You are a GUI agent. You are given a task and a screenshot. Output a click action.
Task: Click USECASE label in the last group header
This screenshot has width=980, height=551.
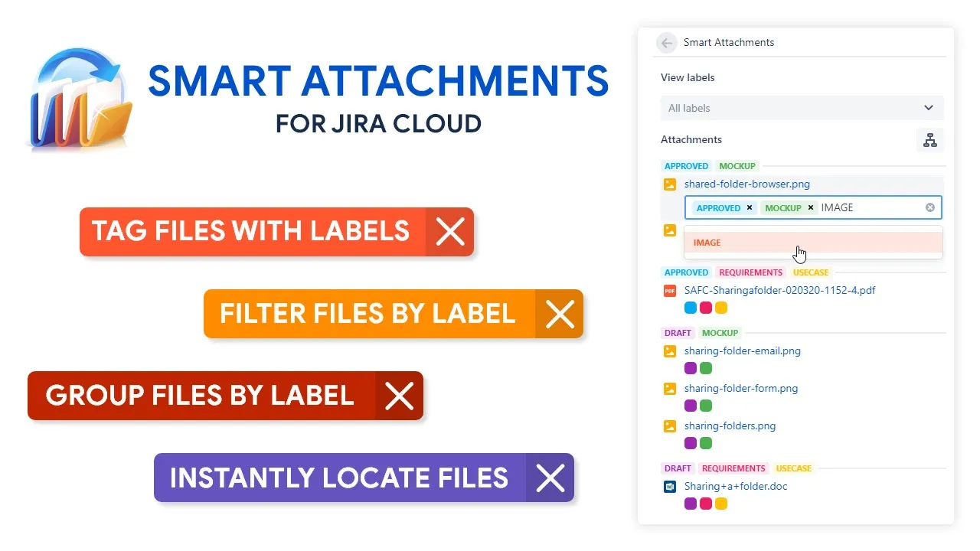point(794,468)
